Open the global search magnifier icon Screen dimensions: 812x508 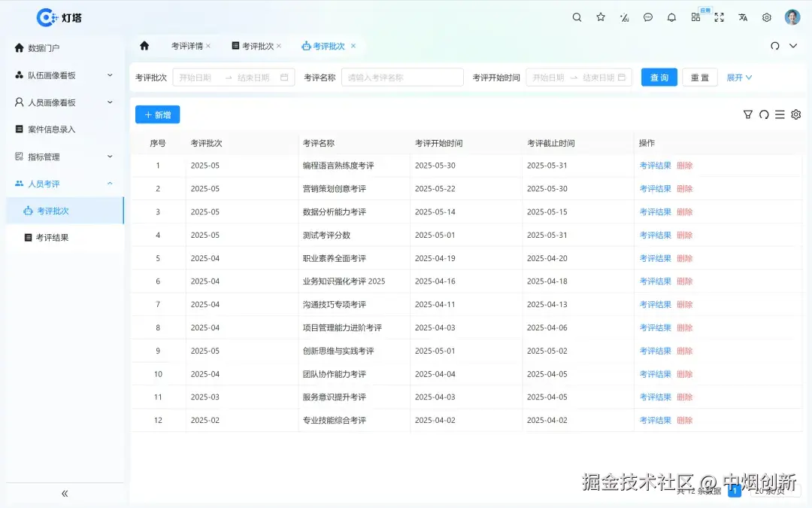pos(577,17)
